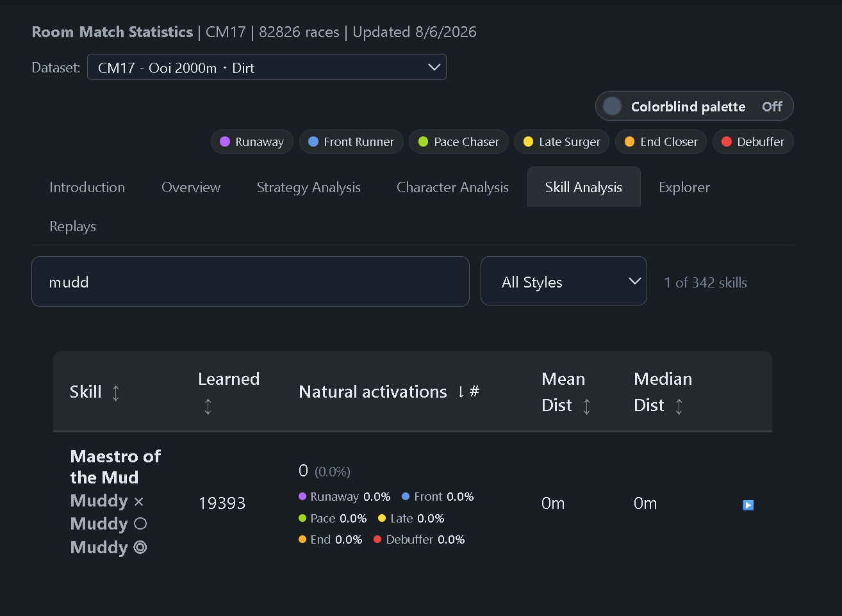
Task: Click the Learned value 19393
Action: 222,503
